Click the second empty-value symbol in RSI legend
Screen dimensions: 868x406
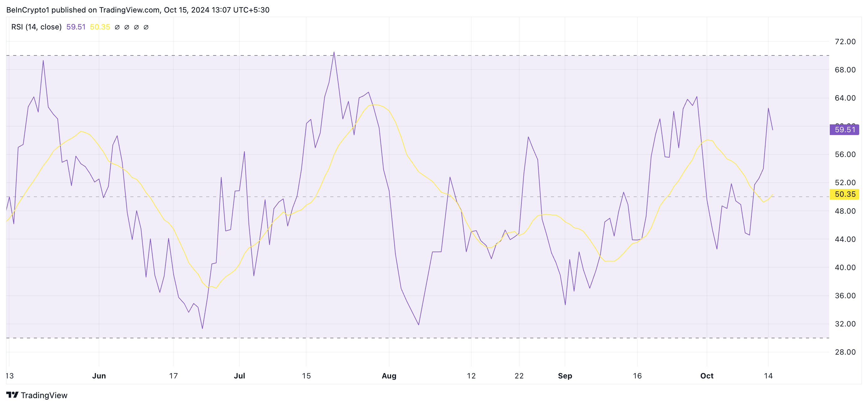tap(127, 27)
